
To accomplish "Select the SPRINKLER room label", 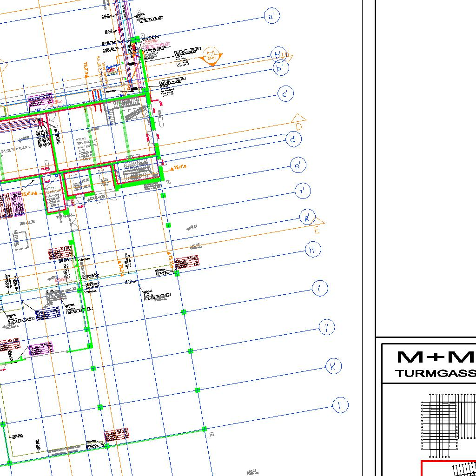I will (x=87, y=142).
